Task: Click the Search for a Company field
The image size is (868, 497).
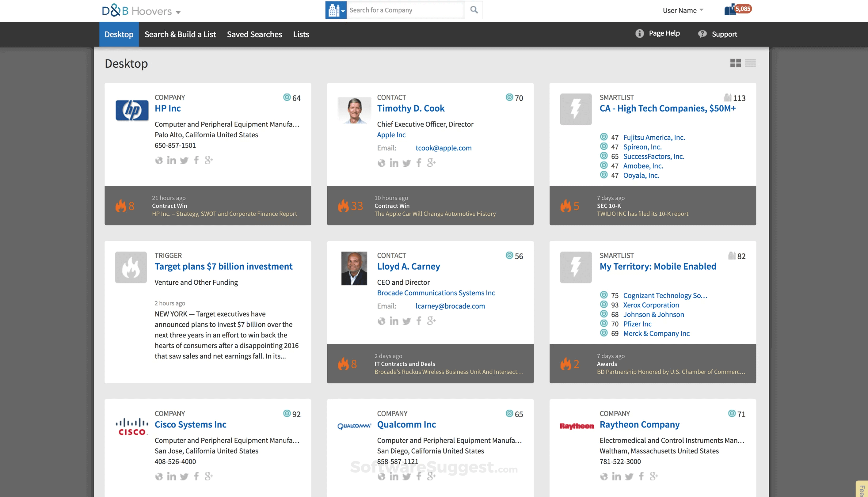Action: [405, 10]
